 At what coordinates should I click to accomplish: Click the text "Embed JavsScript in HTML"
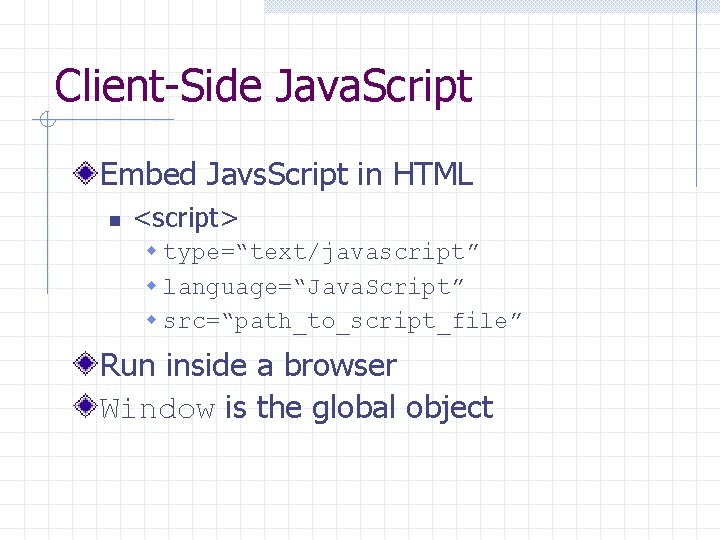pos(287,174)
